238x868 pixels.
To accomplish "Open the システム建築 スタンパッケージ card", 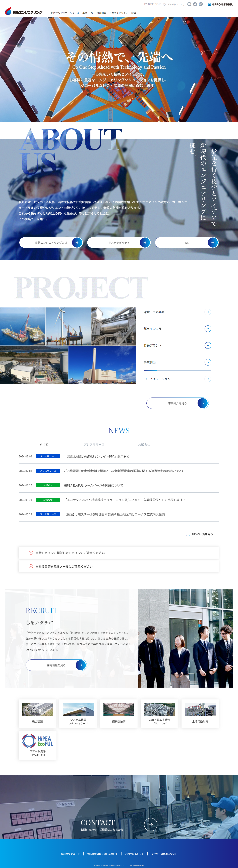I will [78, 714].
